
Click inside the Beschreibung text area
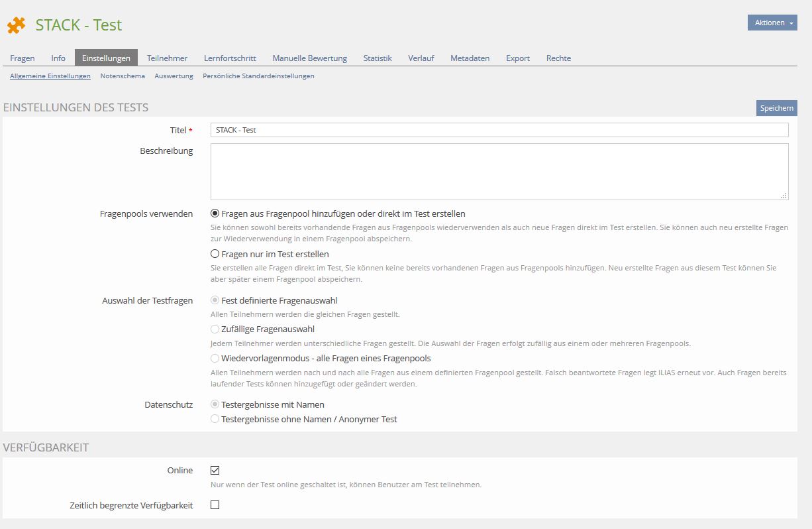tap(499, 171)
